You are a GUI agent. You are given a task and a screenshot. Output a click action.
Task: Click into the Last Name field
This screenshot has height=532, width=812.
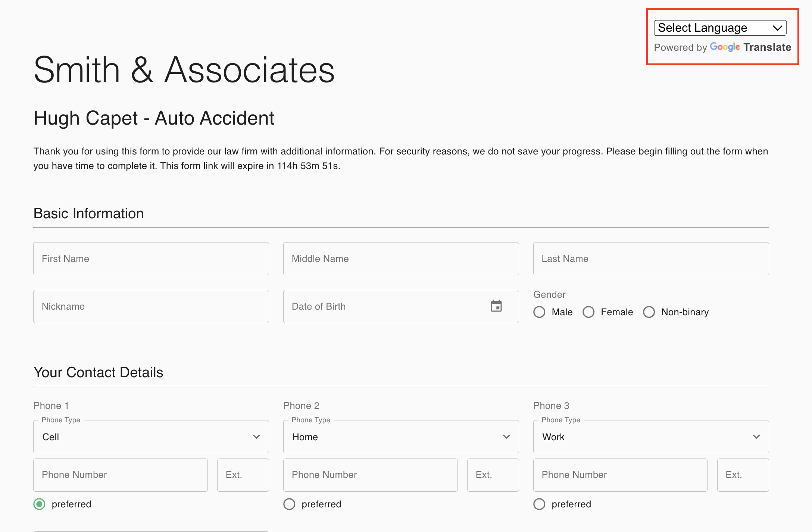coord(651,259)
